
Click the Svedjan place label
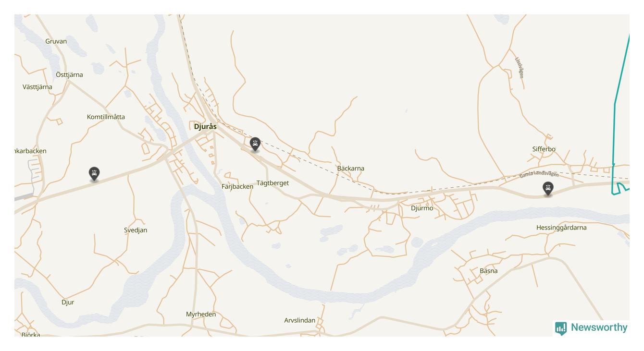click(x=136, y=230)
